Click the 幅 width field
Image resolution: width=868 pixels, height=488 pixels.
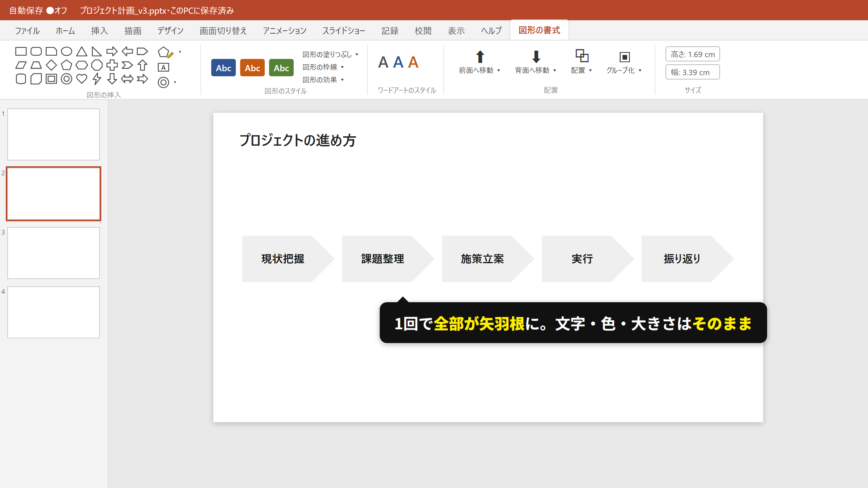[x=693, y=72]
